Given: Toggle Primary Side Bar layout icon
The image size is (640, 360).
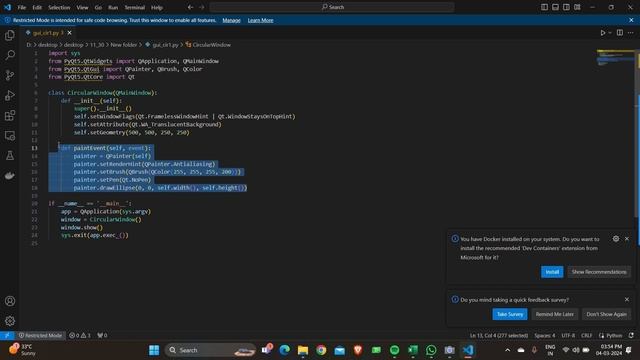Looking at the screenshot, I should 544,7.
